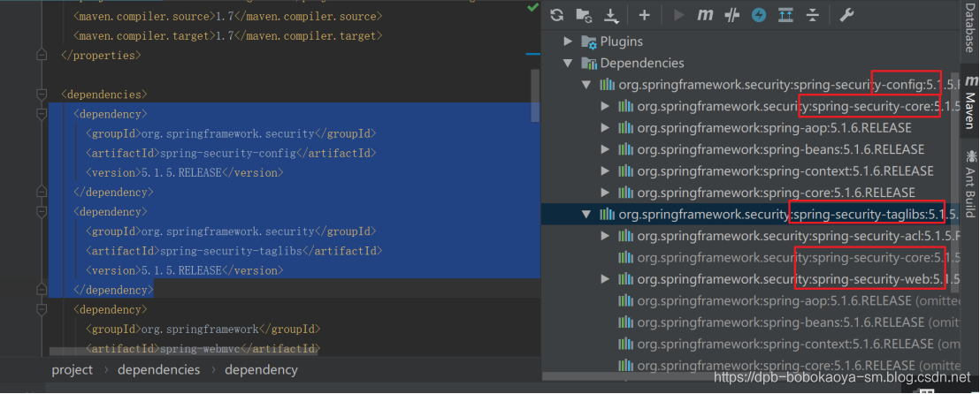Click groupId org.springframework of spring-webmvc dependency
Viewport: 980px width, 394px height.
pyautogui.click(x=200, y=329)
